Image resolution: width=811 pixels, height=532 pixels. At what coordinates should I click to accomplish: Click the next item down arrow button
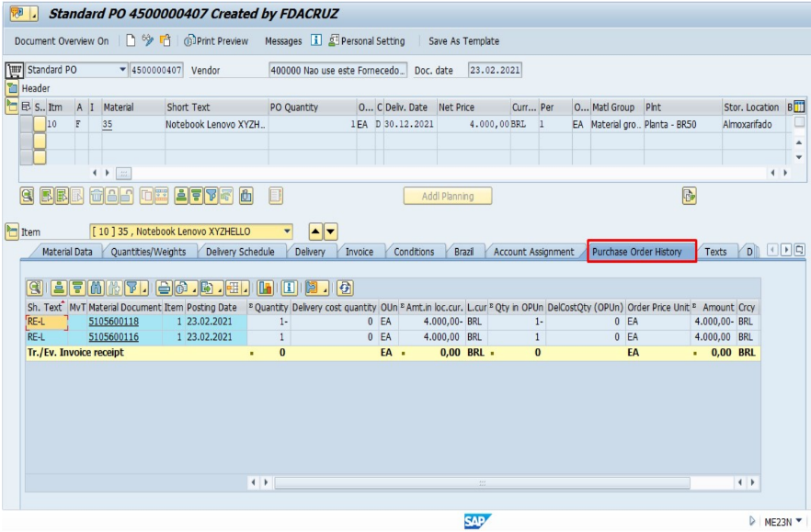click(330, 232)
